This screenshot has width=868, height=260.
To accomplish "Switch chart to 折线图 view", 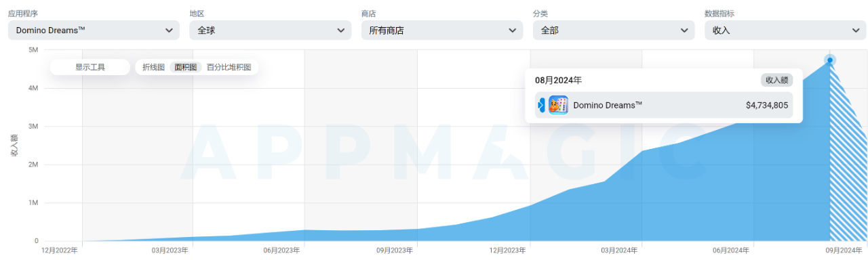I will point(154,67).
